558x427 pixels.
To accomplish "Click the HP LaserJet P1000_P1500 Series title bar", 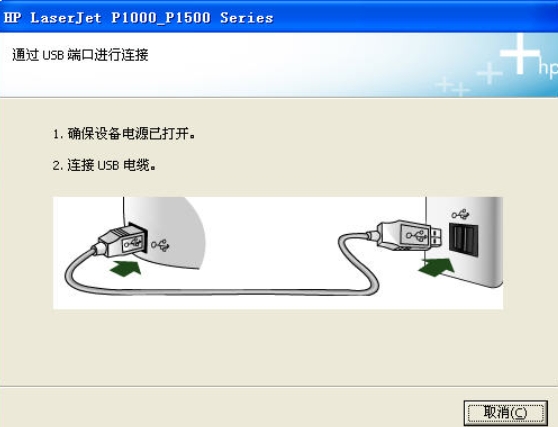I will click(x=279, y=17).
